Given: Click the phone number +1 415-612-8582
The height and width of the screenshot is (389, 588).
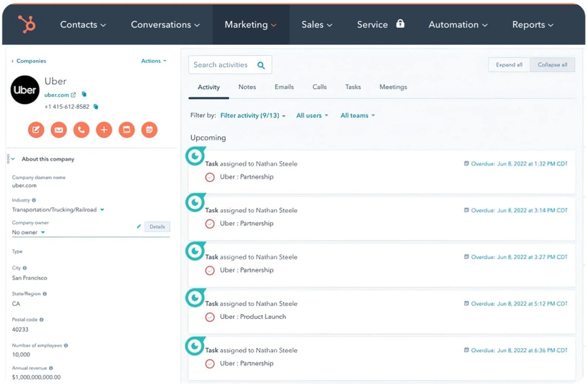Looking at the screenshot, I should click(x=67, y=107).
